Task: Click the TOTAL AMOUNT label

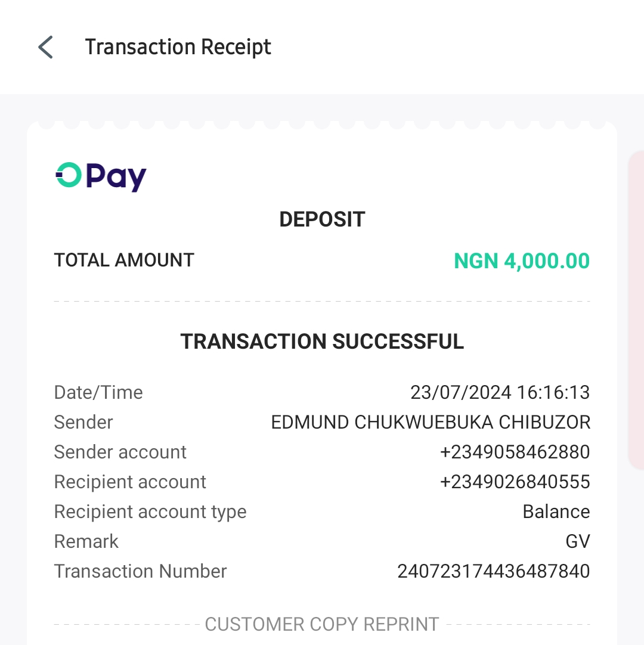Action: 124,260
